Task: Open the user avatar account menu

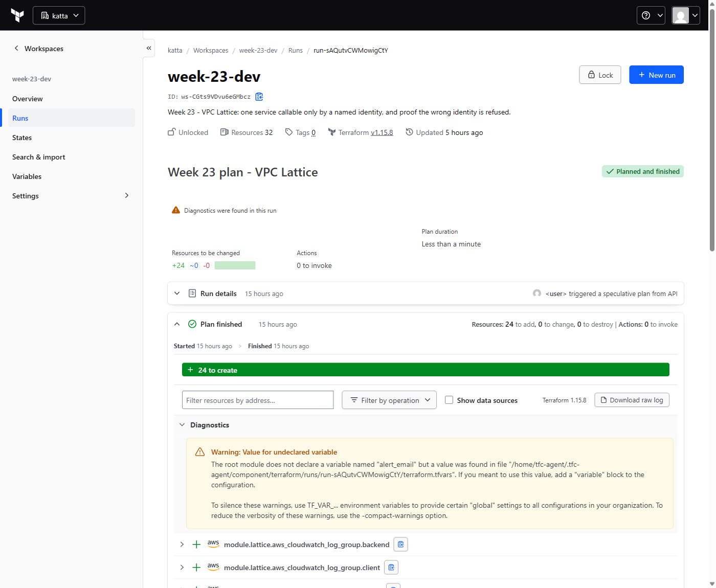Action: (x=685, y=15)
